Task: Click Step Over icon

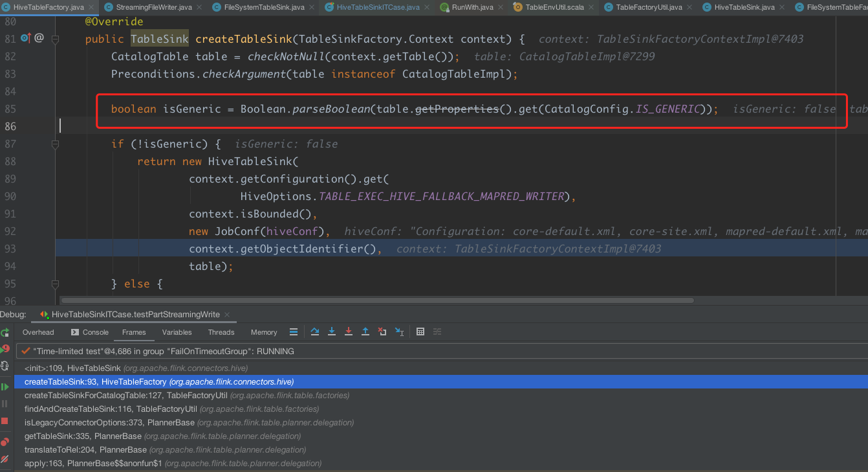Action: coord(315,332)
